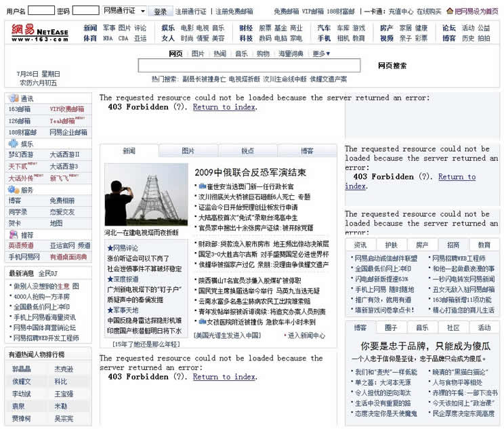Open the 网易通行证 account type dropdown
The height and width of the screenshot is (429, 504).
125,12
